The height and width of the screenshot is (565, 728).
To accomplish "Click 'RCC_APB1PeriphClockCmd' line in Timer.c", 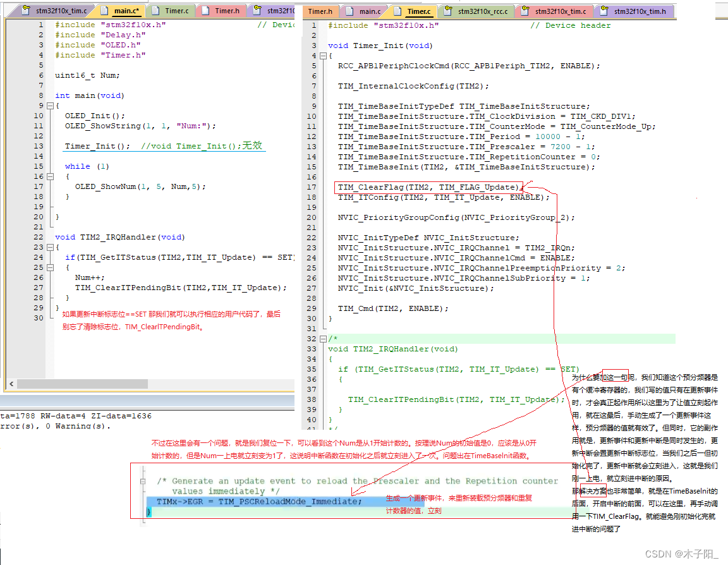I will tap(469, 66).
